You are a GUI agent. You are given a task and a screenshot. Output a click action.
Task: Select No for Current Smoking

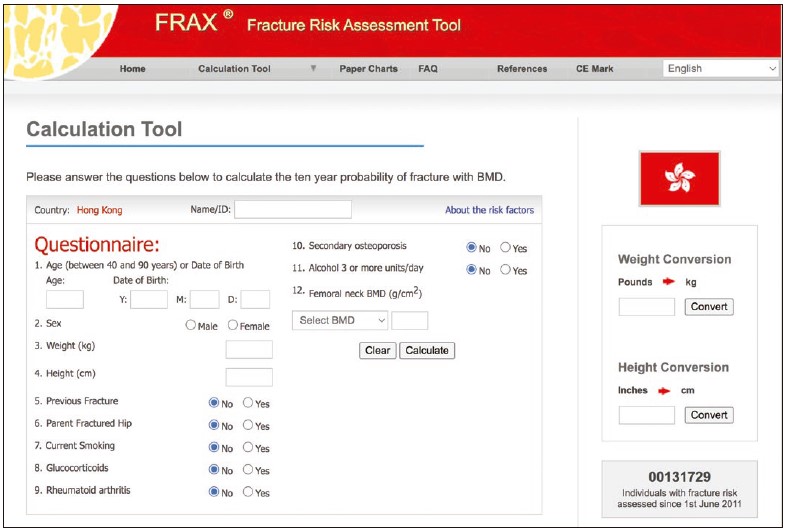(x=214, y=447)
